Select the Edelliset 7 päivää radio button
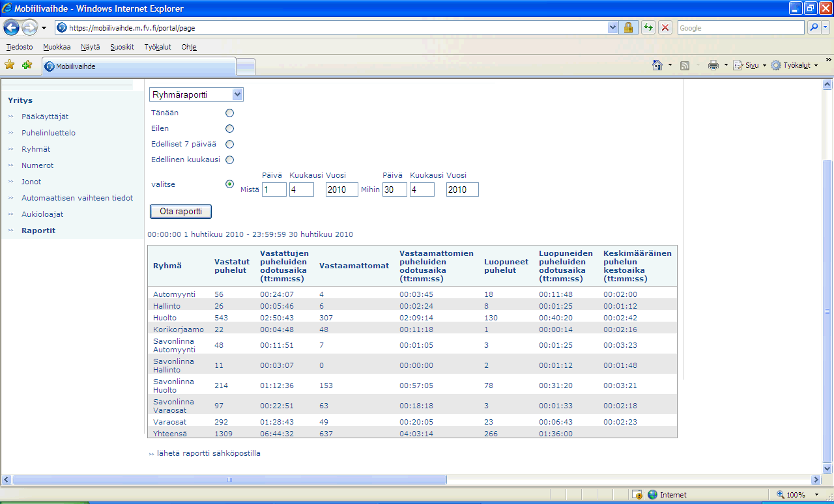 coord(229,144)
